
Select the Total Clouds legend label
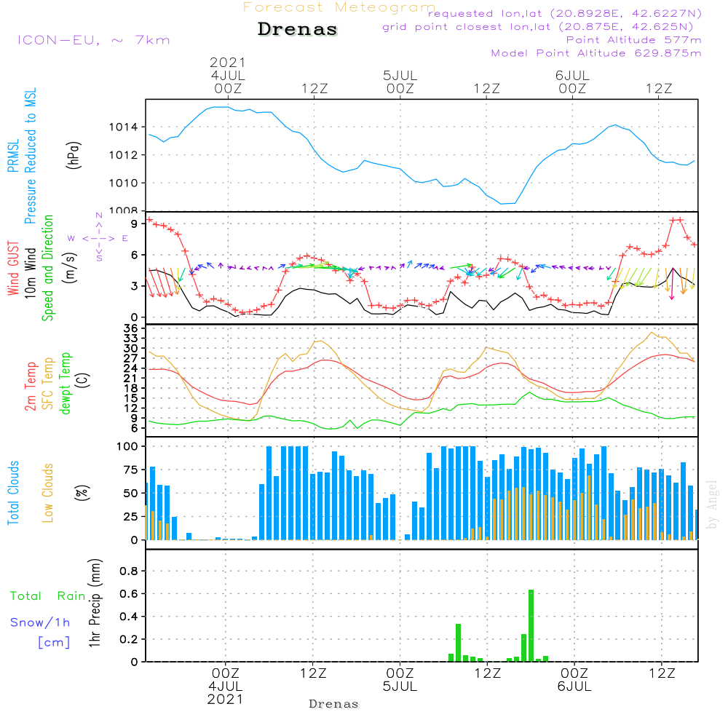tap(12, 493)
